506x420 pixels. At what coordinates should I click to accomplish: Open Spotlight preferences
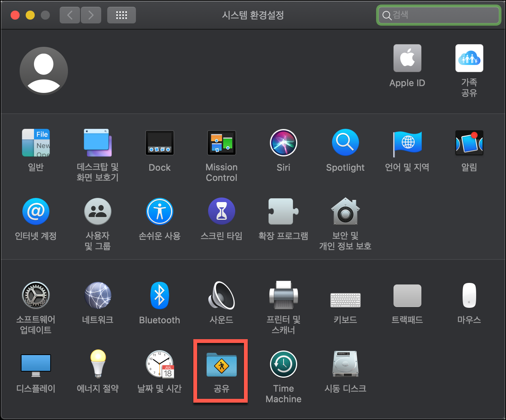pyautogui.click(x=345, y=143)
